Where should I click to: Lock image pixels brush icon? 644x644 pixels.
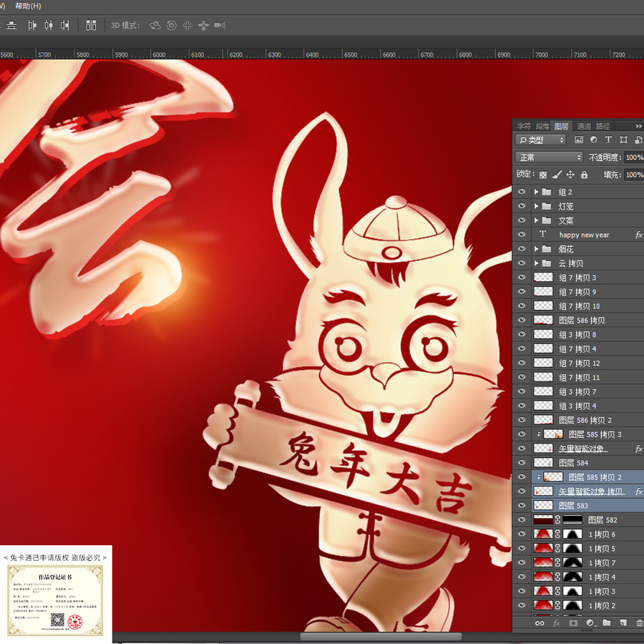[557, 175]
